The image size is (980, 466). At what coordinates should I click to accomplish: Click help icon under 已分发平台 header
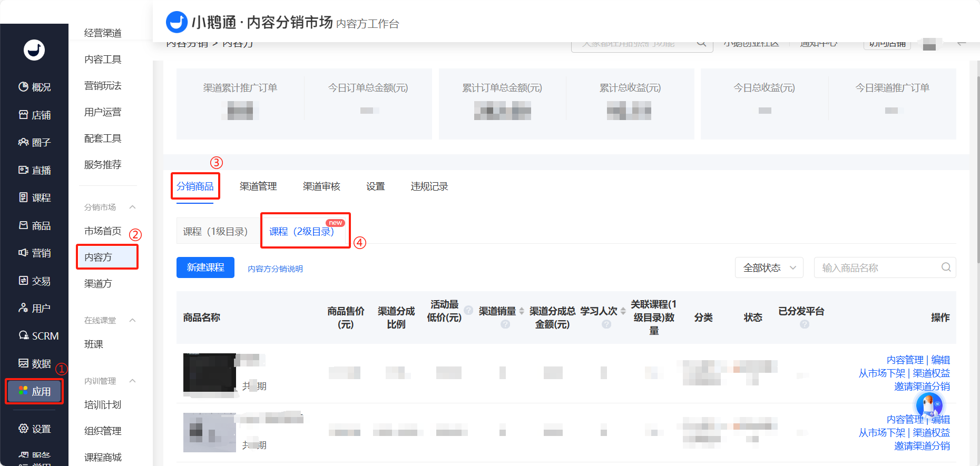click(805, 324)
